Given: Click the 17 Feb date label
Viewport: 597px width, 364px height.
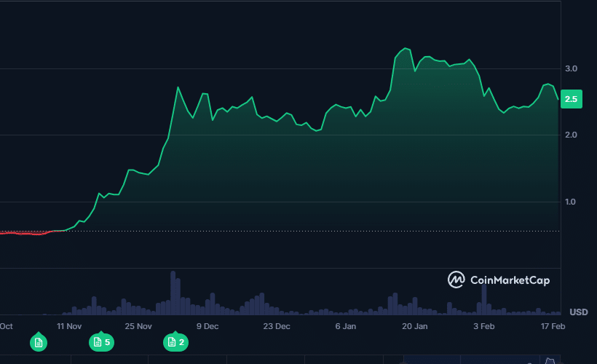Looking at the screenshot, I should pyautogui.click(x=553, y=326).
